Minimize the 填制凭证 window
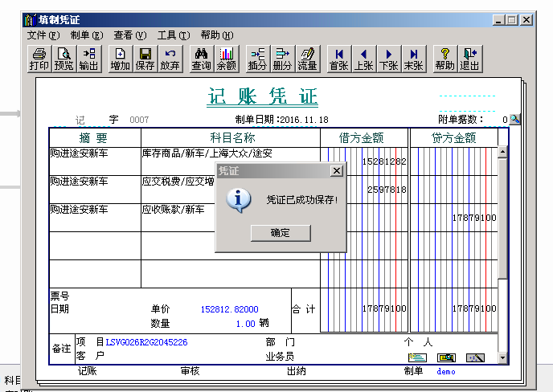Screen dimensions: 553x392 click(498, 20)
